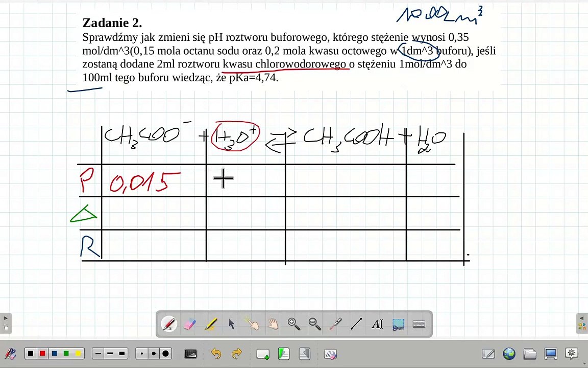Set large eraser size

[x=166, y=353]
